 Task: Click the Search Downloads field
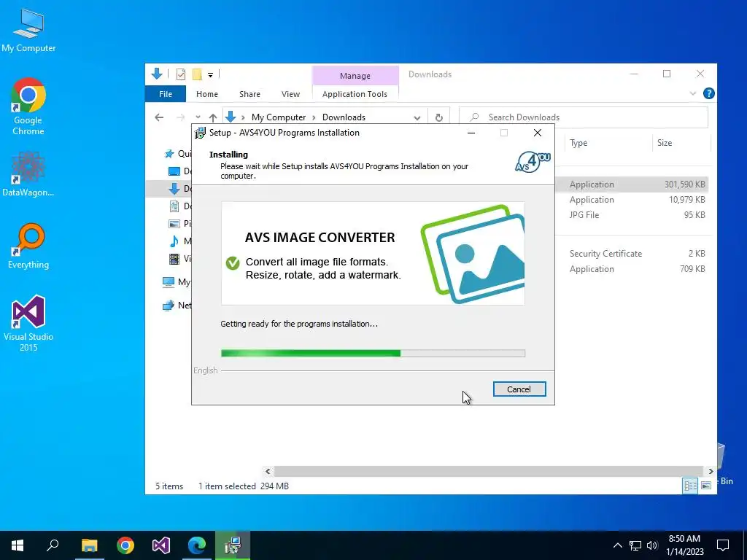pos(584,117)
